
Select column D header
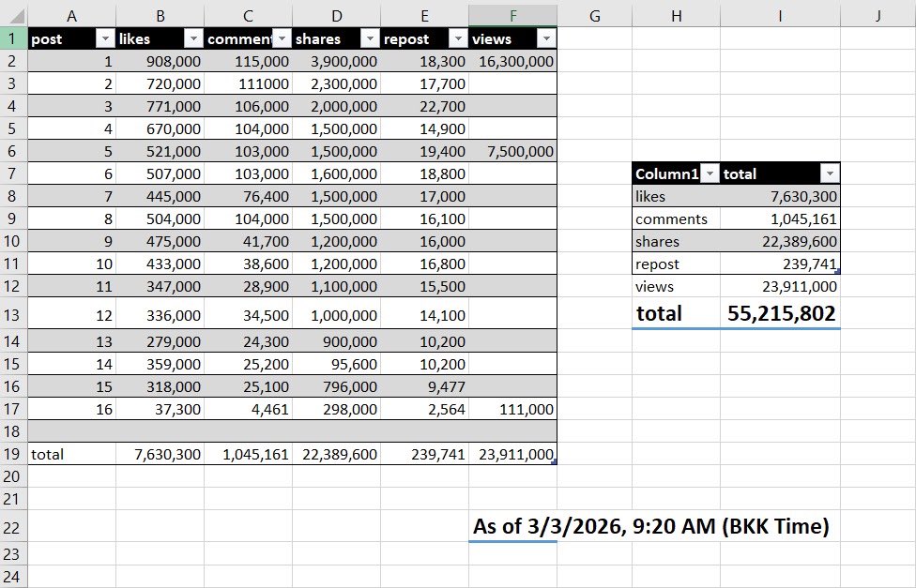click(337, 16)
